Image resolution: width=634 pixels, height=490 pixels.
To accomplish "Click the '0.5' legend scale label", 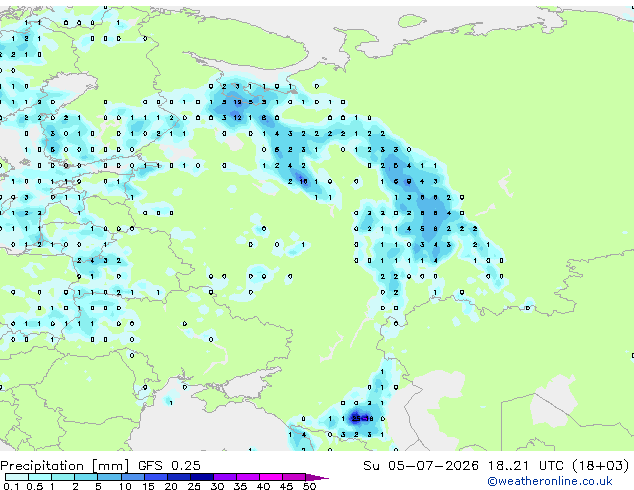I will click(x=35, y=486).
